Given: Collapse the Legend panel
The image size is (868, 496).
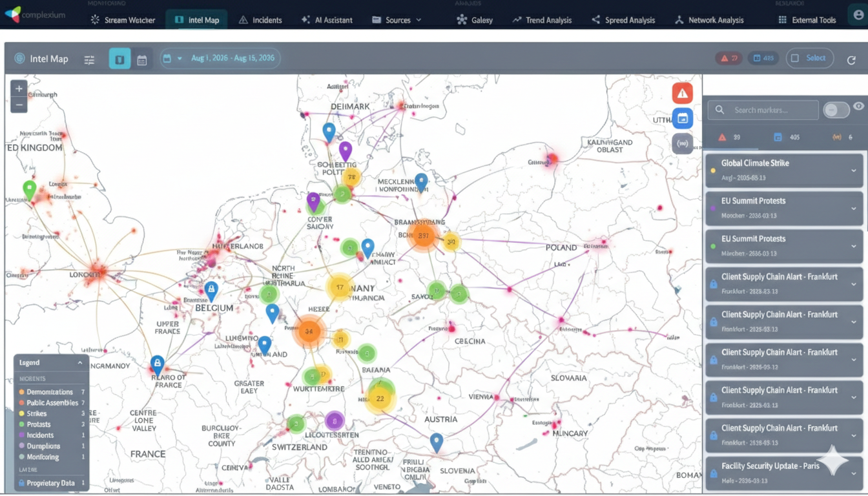Looking at the screenshot, I should point(80,363).
